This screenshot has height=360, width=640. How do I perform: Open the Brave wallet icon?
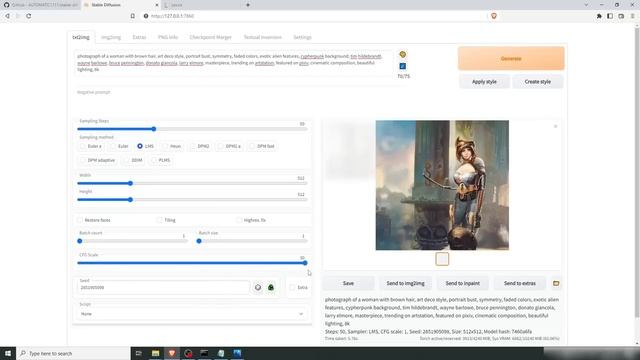click(x=621, y=16)
